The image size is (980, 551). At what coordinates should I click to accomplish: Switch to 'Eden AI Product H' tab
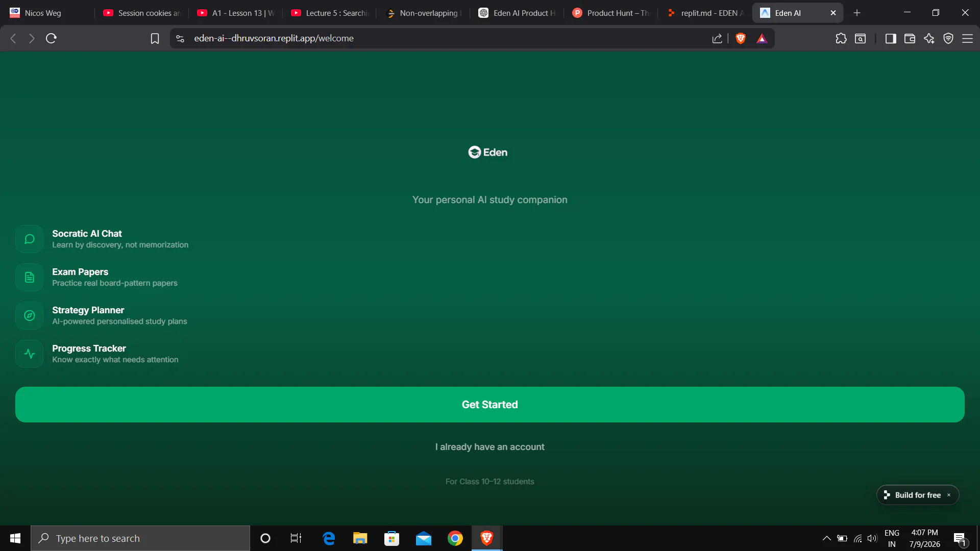click(517, 13)
